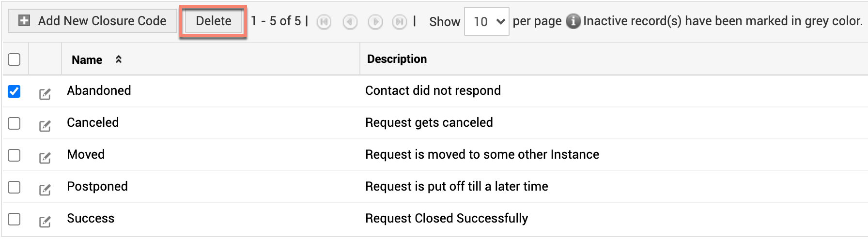This screenshot has height=239, width=868.
Task: Click Add New Closure Code button
Action: 93,21
